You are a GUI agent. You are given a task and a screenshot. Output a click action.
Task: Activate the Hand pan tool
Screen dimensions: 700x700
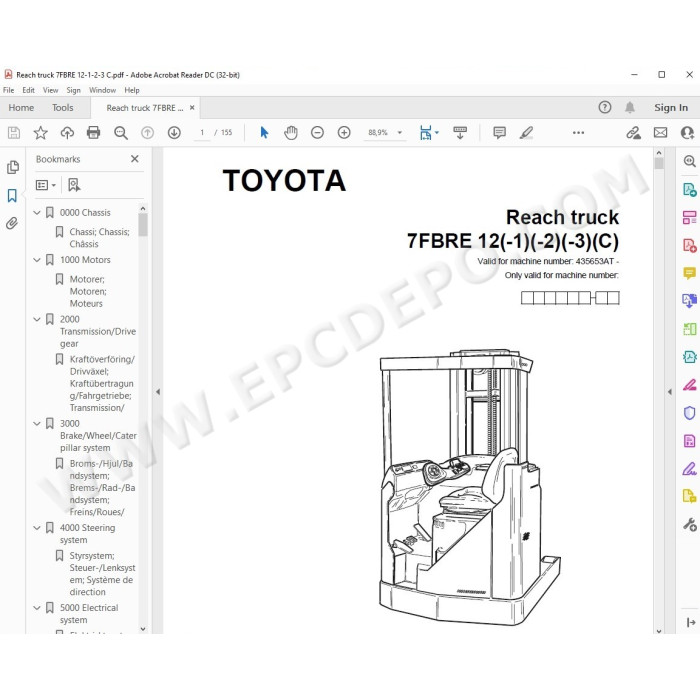tap(291, 133)
